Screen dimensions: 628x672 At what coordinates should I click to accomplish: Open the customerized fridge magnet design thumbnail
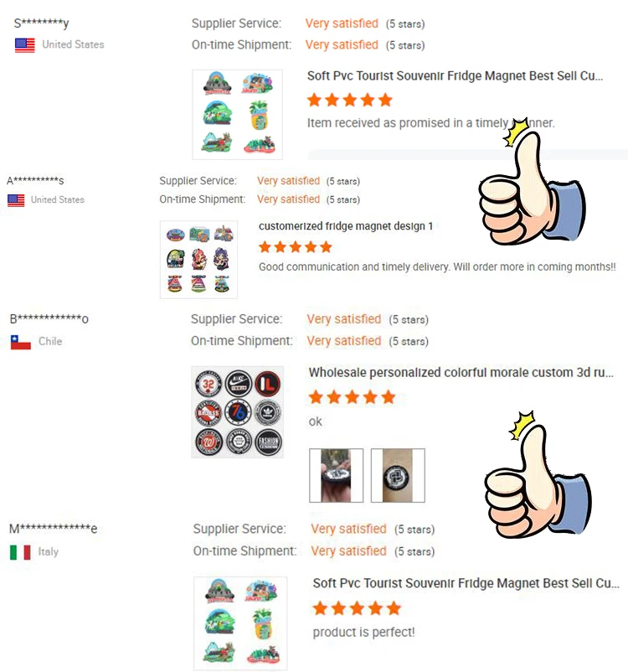[x=198, y=259]
